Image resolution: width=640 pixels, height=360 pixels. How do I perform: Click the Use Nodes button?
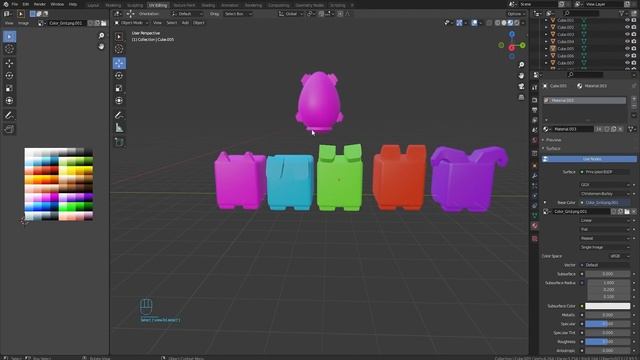[589, 159]
